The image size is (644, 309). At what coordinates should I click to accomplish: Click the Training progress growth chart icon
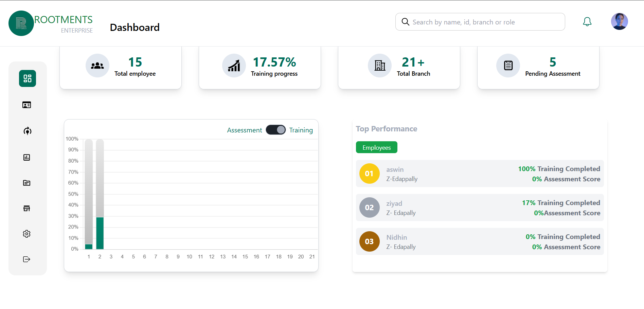234,66
